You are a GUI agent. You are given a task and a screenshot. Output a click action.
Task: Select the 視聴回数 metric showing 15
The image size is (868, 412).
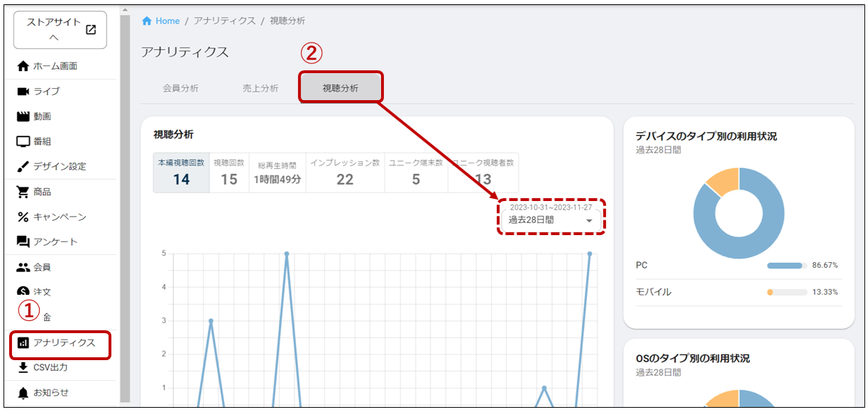tap(229, 172)
